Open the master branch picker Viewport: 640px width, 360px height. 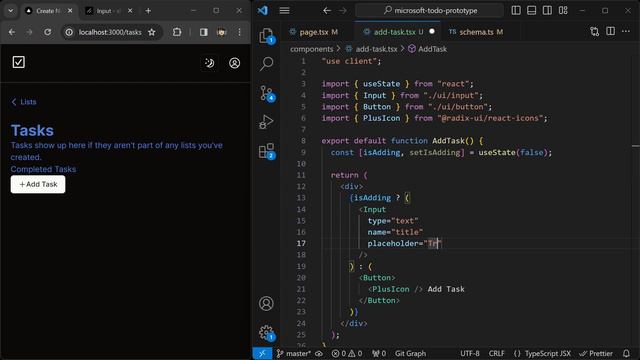point(293,353)
